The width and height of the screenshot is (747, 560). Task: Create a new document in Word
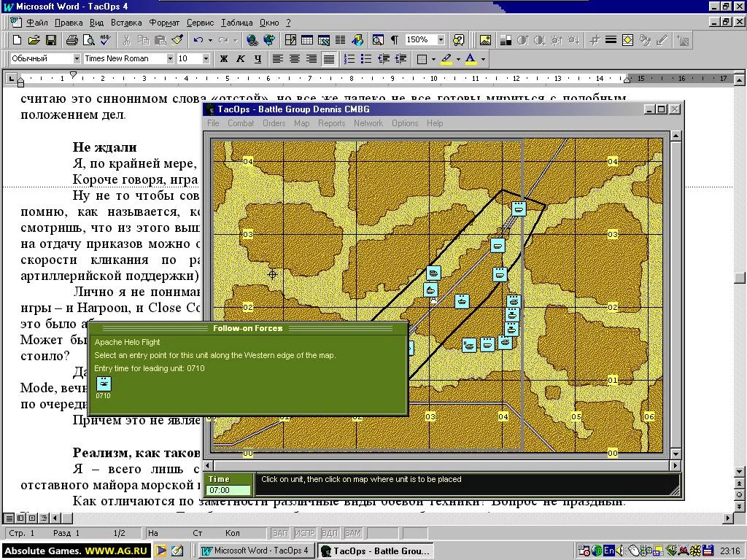point(17,40)
